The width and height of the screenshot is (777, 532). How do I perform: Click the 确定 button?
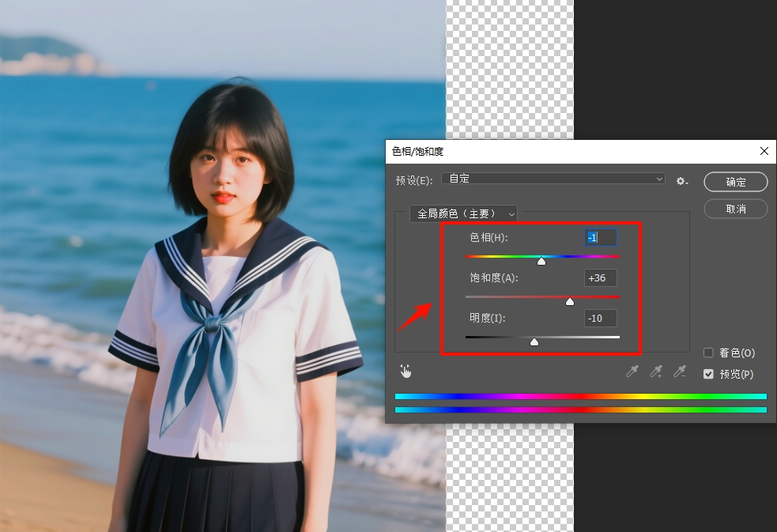coord(736,182)
